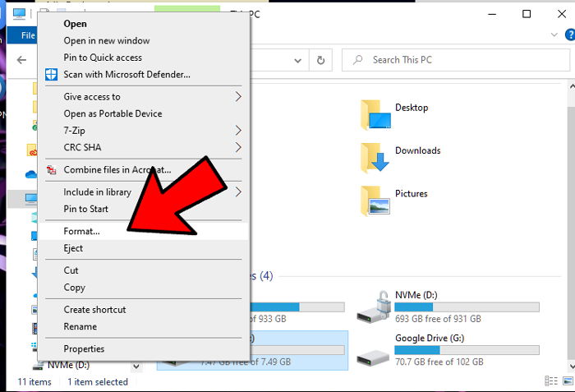Click the Microsoft Defender shield icon
This screenshot has width=575, height=392.
[51, 75]
